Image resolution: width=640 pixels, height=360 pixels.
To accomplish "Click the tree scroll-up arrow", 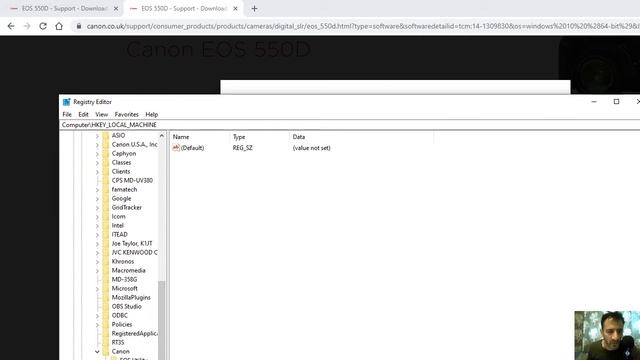I will click(x=162, y=136).
